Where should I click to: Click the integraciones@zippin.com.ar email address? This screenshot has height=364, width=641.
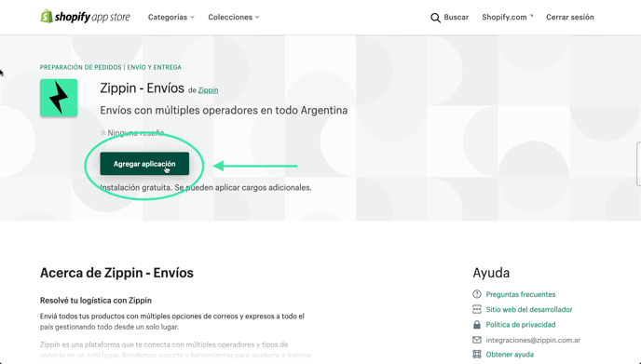tap(533, 340)
